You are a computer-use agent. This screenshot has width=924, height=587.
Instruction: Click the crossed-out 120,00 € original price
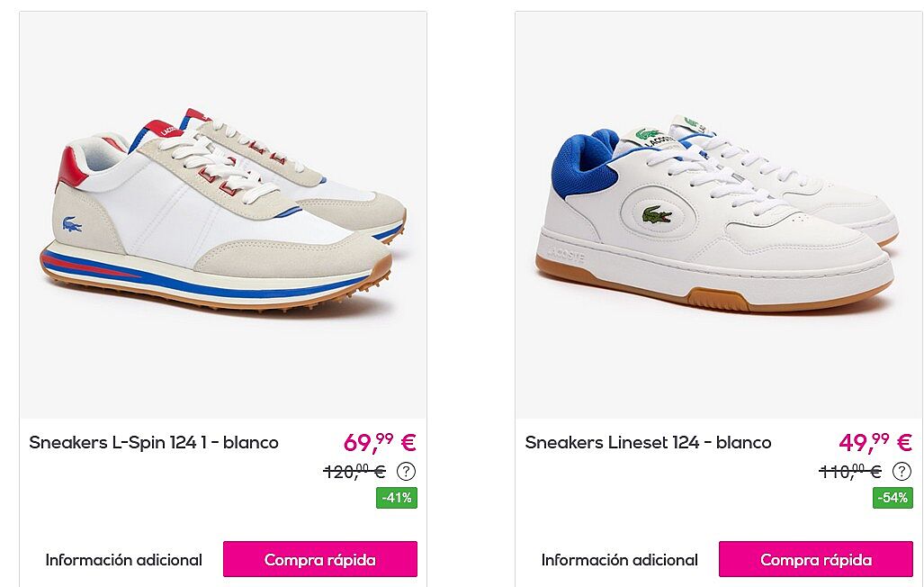tap(354, 472)
